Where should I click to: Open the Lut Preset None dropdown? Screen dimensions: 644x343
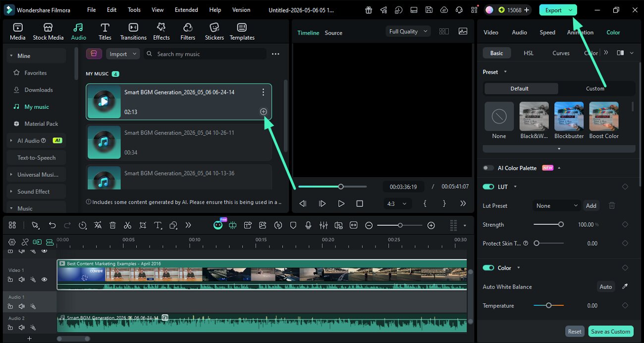(x=557, y=205)
